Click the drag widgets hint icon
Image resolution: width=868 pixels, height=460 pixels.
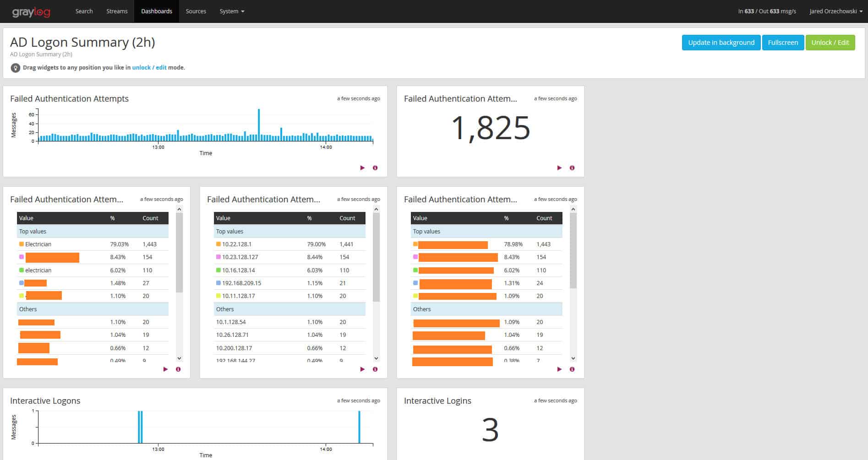pos(15,67)
